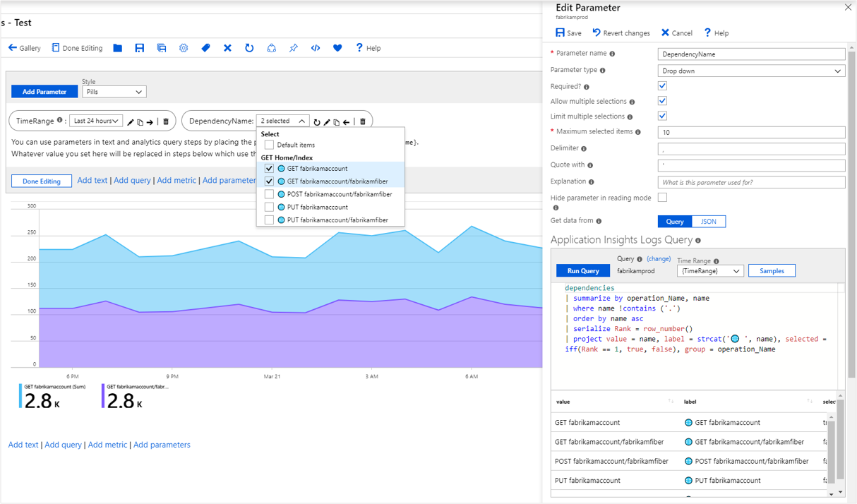Switch data source to JSON
The width and height of the screenshot is (857, 504).
click(x=708, y=222)
